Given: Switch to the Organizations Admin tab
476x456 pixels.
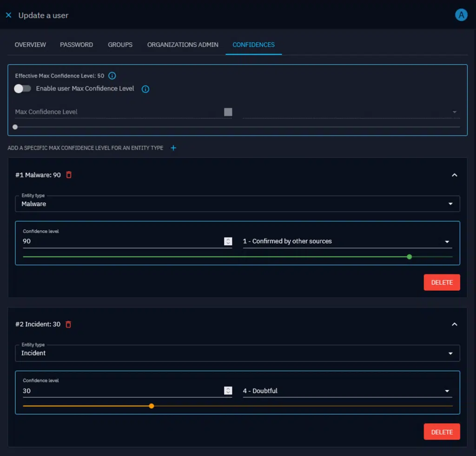Looking at the screenshot, I should click(x=183, y=45).
